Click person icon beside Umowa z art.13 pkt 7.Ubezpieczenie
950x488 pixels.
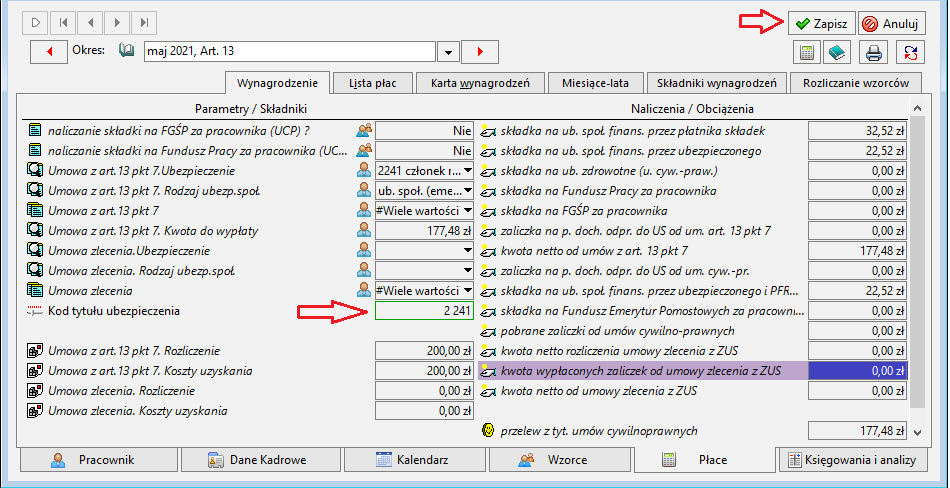[x=364, y=170]
